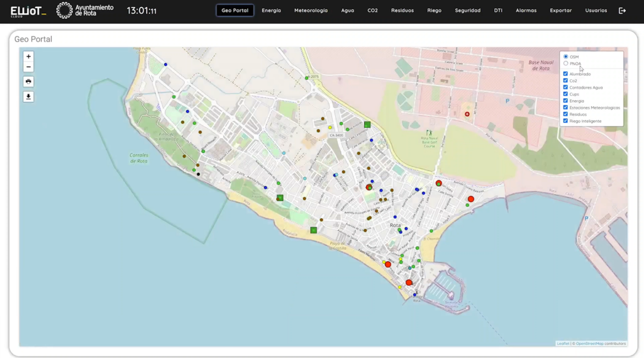
Task: Uncheck the Alumbrado layer
Action: pyautogui.click(x=566, y=74)
